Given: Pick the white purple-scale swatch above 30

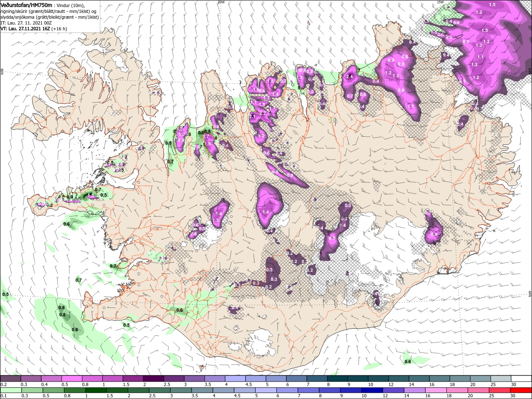Looking at the screenshot, I should pos(522,379).
